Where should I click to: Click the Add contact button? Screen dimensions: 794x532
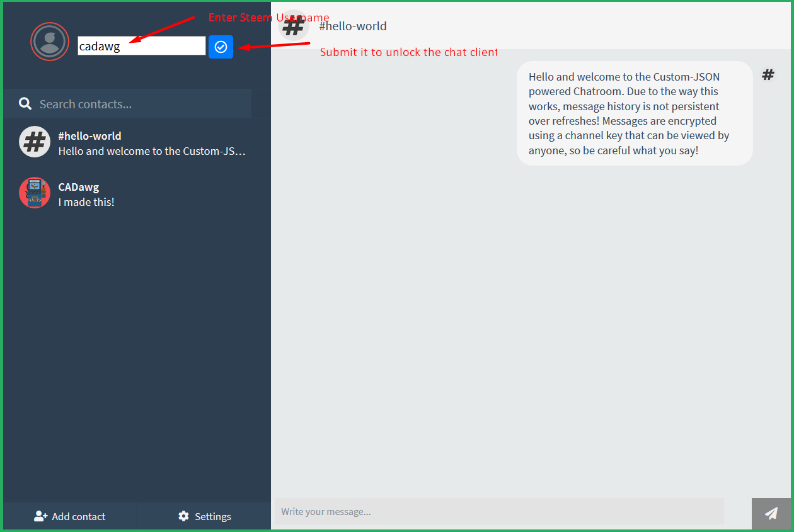[70, 516]
